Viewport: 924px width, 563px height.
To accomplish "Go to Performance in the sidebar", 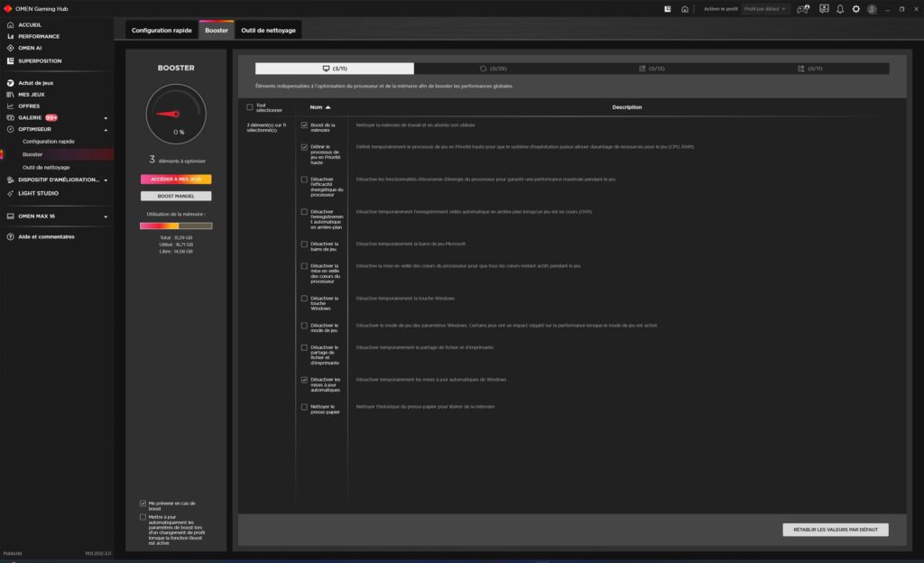I will click(39, 36).
